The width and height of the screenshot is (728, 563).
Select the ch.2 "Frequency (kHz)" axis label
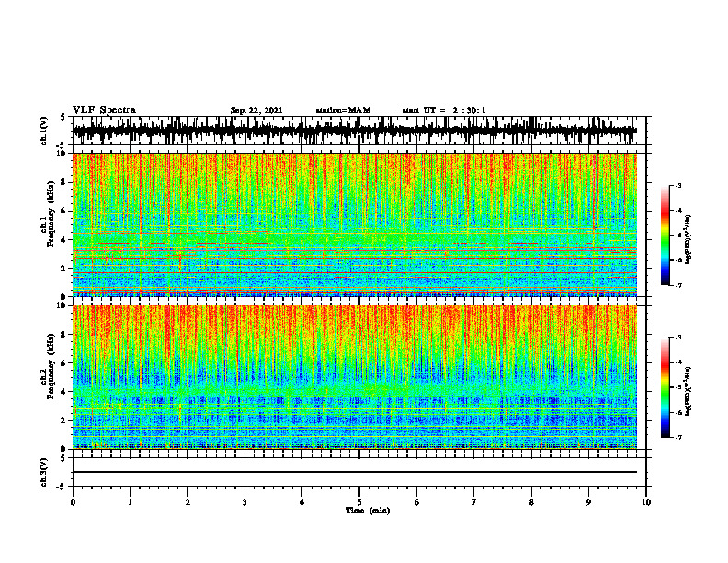[x=51, y=366]
